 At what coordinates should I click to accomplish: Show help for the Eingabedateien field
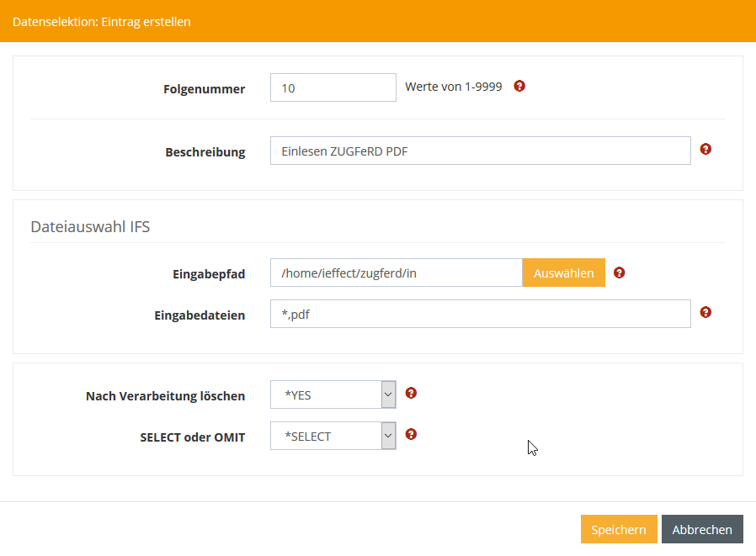(x=705, y=312)
